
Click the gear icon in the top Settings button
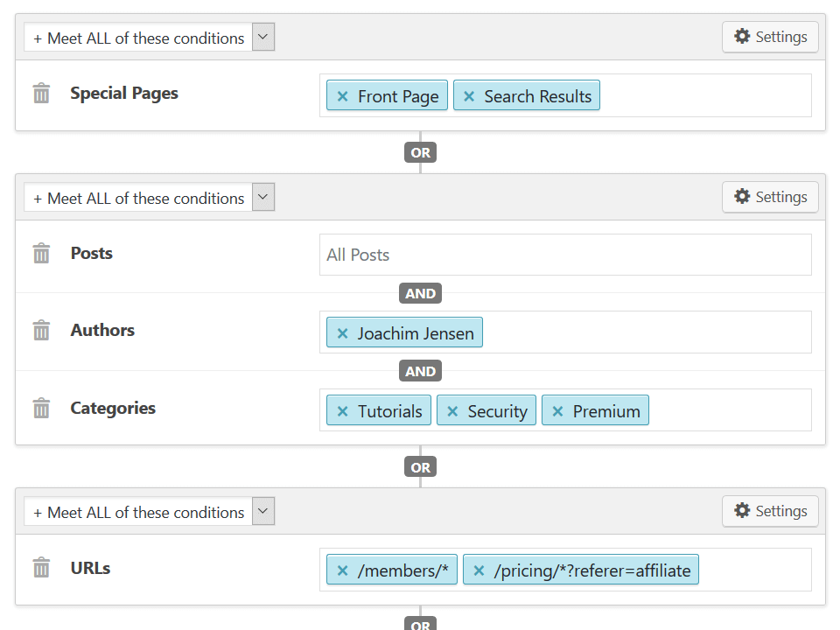[743, 37]
